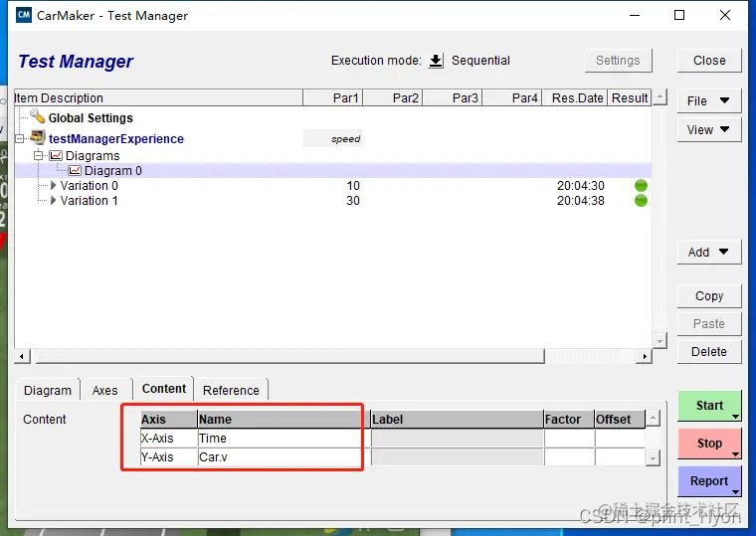The image size is (756, 536).
Task: Switch to the Axes tab
Action: coord(105,390)
